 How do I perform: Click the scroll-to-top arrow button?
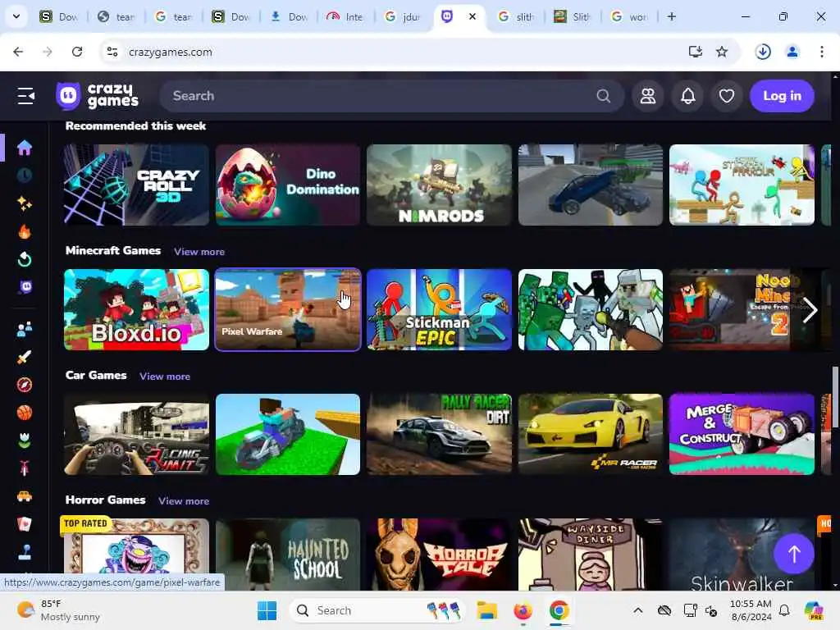coord(794,554)
